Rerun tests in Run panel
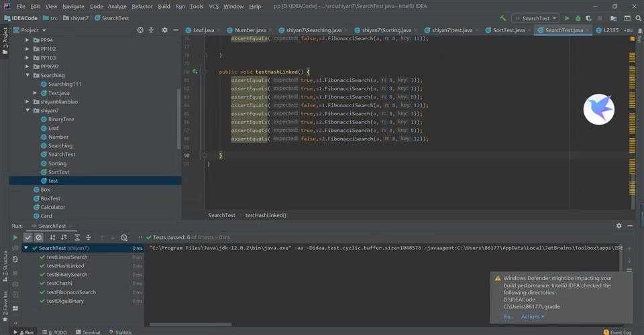The height and width of the screenshot is (335, 644). click(x=15, y=237)
